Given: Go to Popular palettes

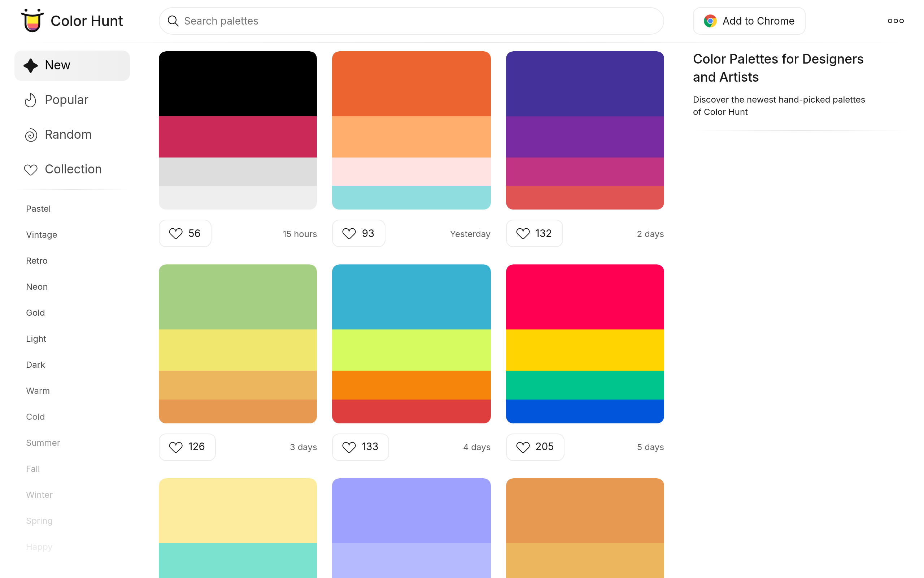Looking at the screenshot, I should click(72, 100).
